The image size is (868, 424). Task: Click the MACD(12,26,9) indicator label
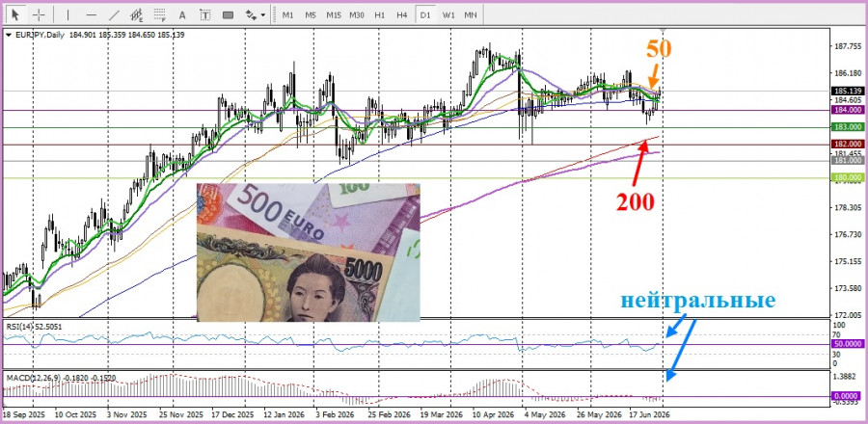(x=31, y=378)
